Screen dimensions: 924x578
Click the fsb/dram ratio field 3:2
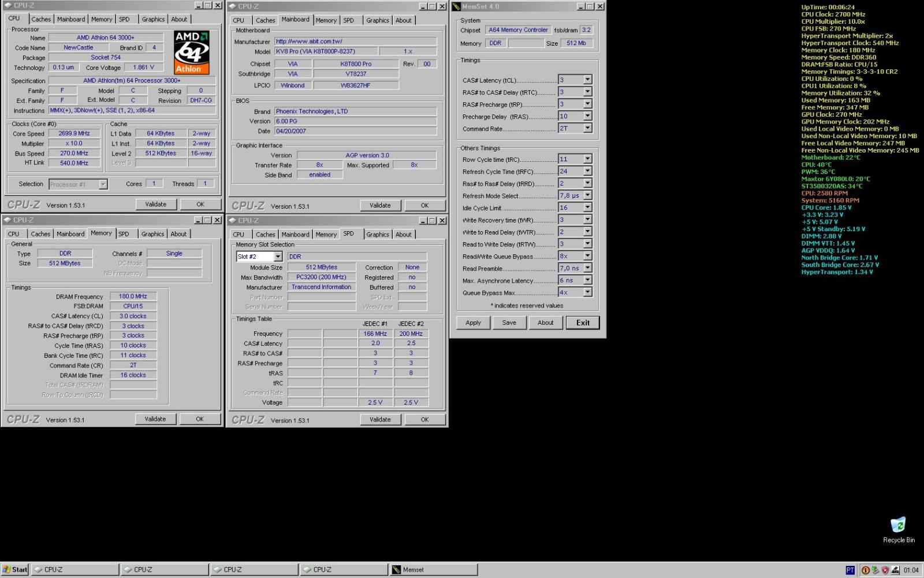click(586, 30)
